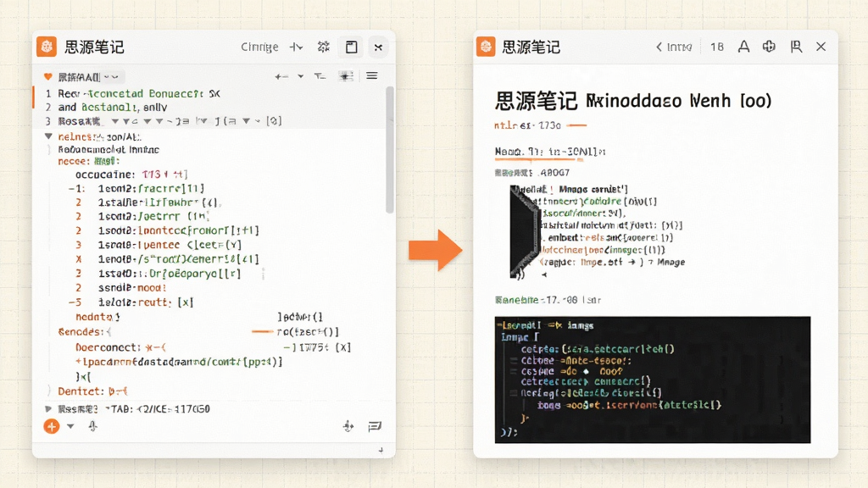Click the first triangle on line 3
The image size is (868, 488).
click(x=115, y=121)
